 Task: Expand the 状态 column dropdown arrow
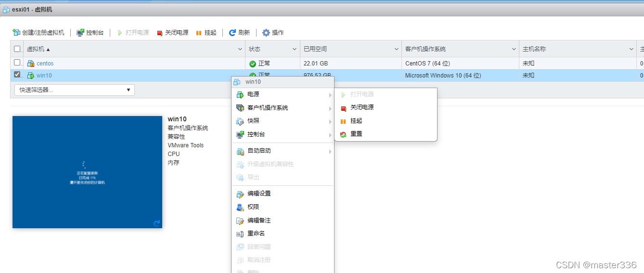click(x=295, y=49)
